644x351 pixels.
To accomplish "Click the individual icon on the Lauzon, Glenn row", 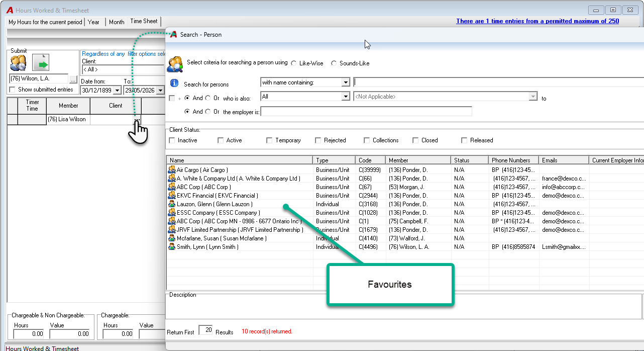I will 172,204.
